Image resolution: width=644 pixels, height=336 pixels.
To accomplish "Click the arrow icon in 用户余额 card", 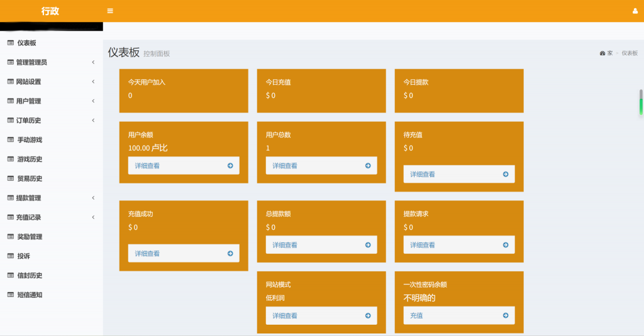I will coord(230,166).
